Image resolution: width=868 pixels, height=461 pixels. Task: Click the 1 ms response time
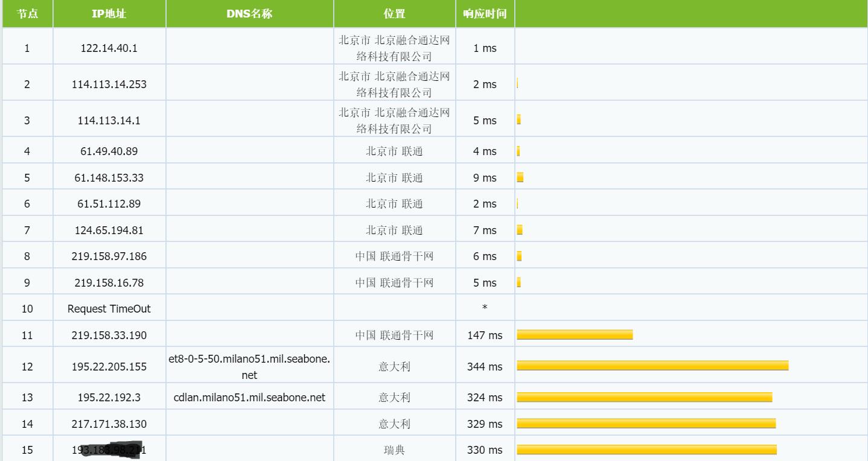pos(485,48)
